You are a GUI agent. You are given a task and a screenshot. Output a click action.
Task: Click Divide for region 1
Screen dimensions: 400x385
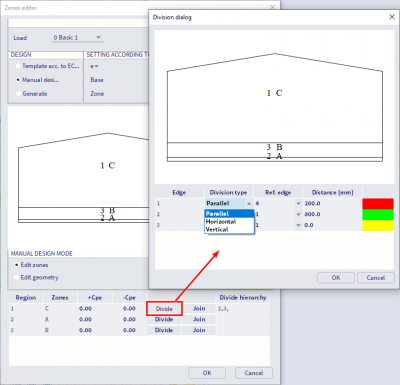[x=164, y=309]
